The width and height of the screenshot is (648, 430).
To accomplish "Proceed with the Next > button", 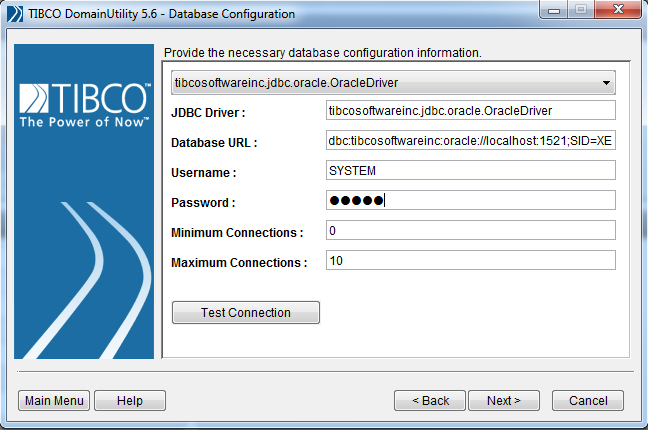I will [504, 401].
